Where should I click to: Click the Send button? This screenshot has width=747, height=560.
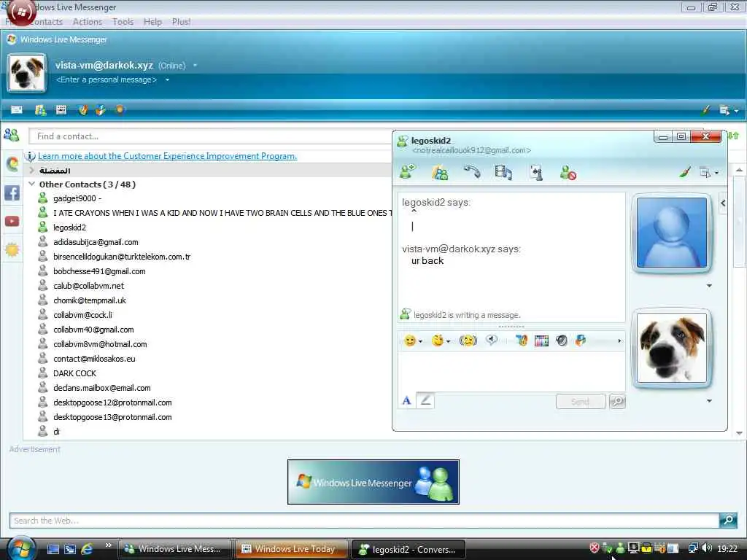tap(580, 402)
